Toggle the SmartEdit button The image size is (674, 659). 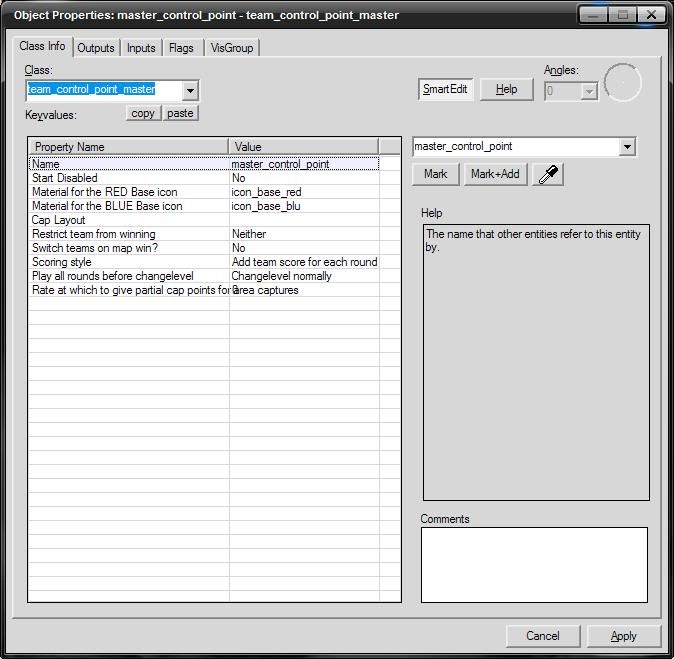444,89
